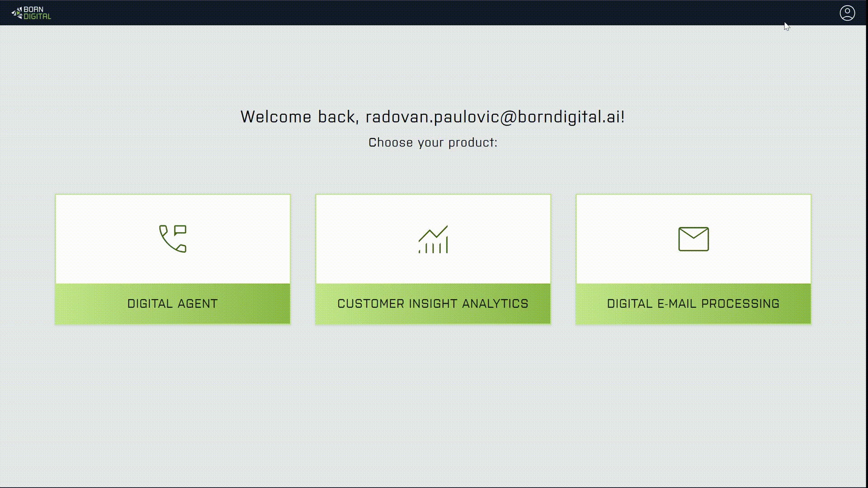The height and width of the screenshot is (488, 868).
Task: Click the phone with chat bubble icon
Action: (173, 239)
